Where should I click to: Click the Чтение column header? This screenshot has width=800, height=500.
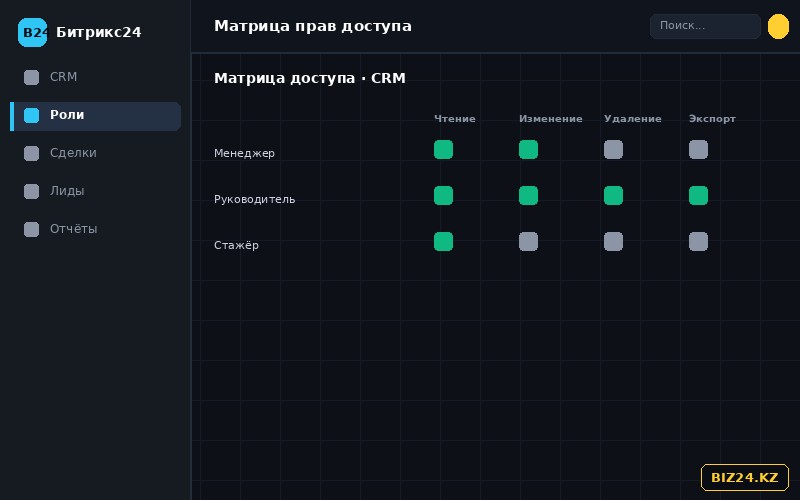click(455, 119)
